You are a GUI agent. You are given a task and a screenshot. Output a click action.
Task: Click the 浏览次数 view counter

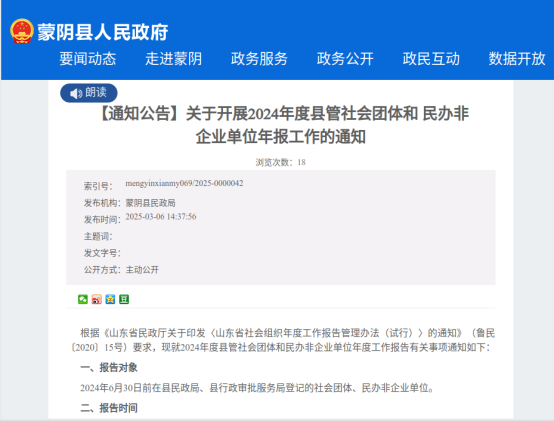tap(281, 162)
